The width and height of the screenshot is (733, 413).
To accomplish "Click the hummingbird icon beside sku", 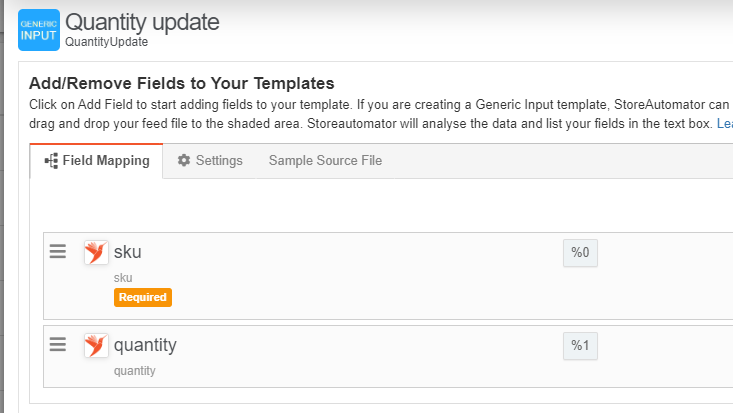I will tap(96, 253).
